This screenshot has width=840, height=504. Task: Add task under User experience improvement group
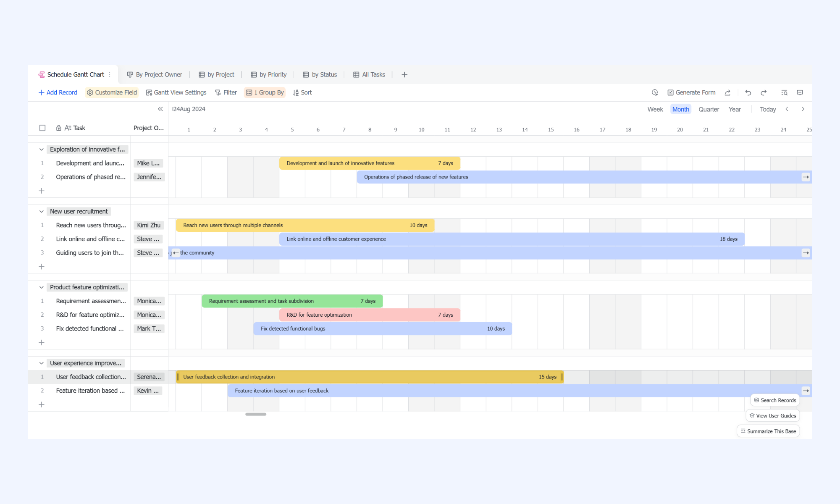pos(42,404)
